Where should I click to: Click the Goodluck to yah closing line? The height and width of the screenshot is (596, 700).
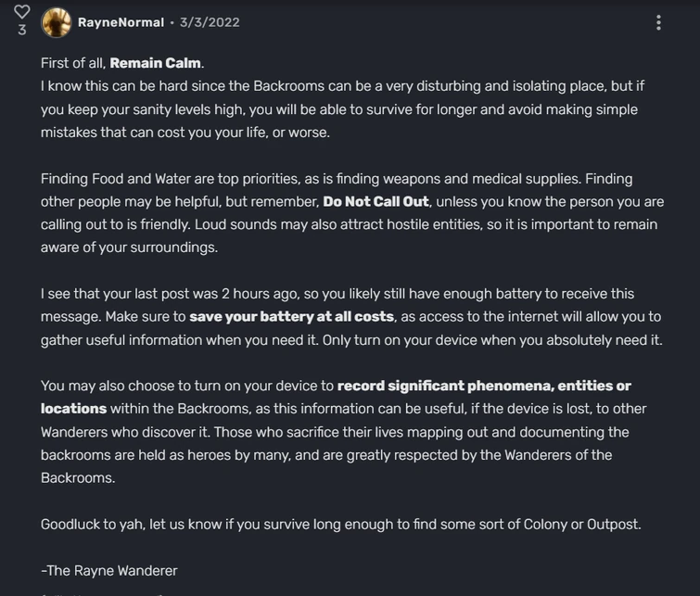pyautogui.click(x=93, y=524)
